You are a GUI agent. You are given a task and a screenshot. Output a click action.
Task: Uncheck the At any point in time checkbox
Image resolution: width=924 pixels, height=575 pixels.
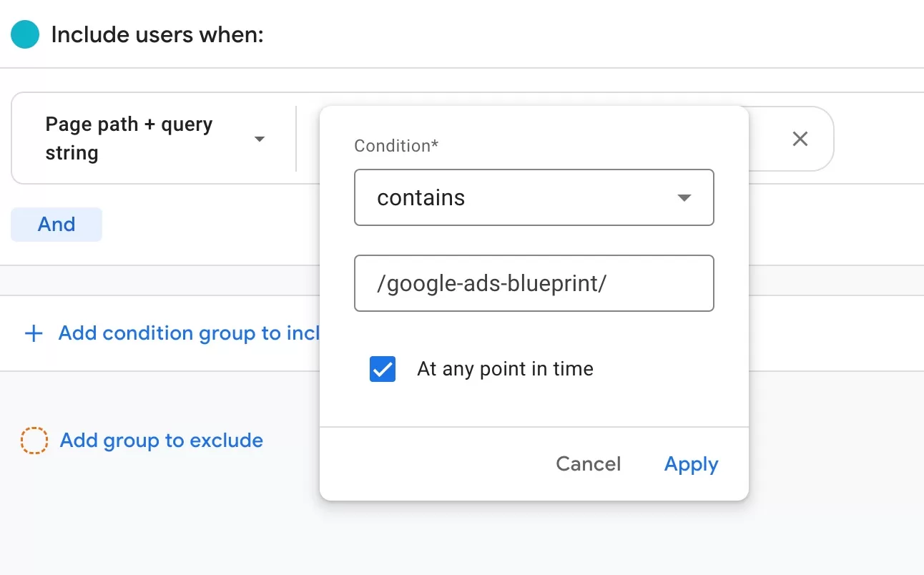point(383,369)
